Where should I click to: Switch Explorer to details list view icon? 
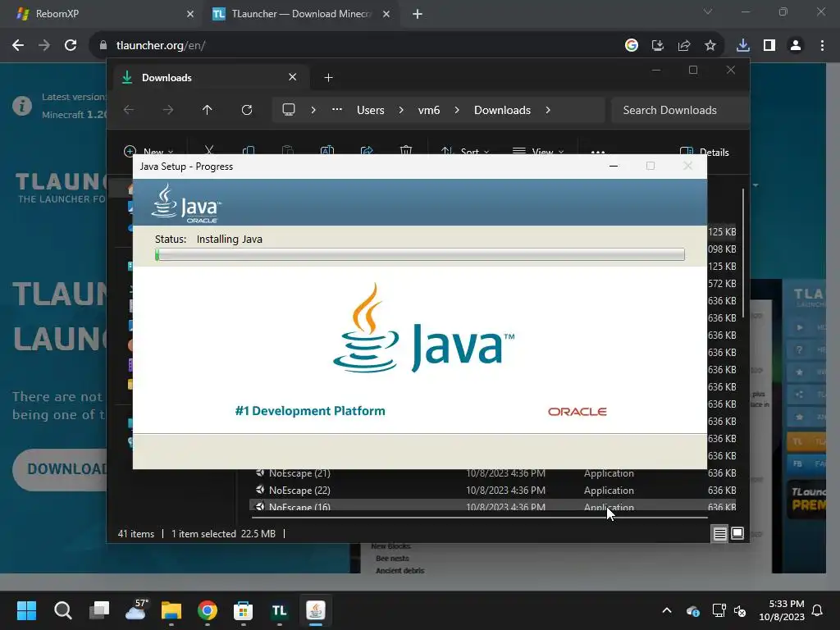[719, 533]
